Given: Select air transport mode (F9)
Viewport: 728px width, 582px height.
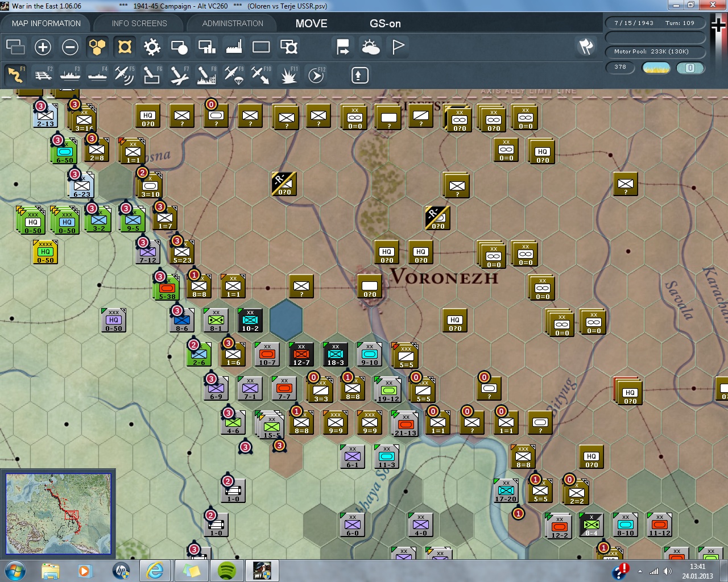Looking at the screenshot, I should point(234,75).
